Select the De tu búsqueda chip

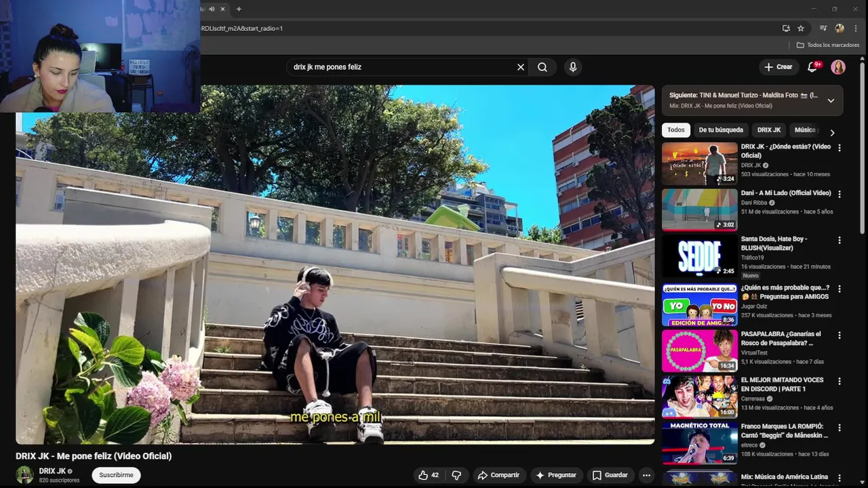point(721,130)
